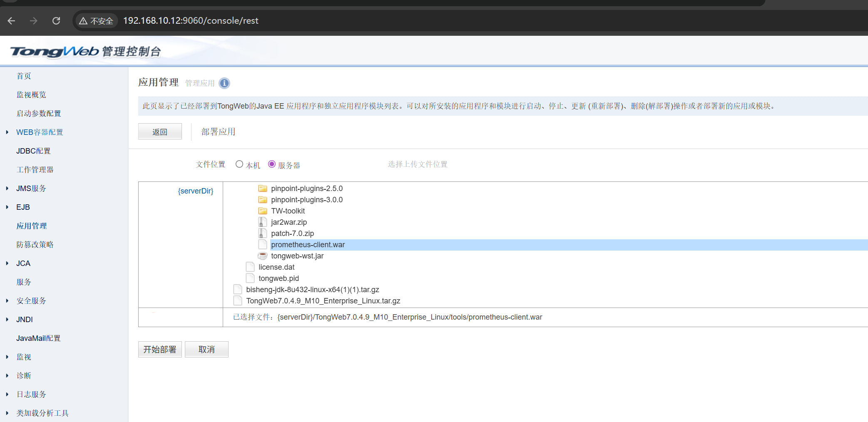This screenshot has height=422, width=868.
Task: Click the TongWeb7.0.4.9 tar.gz file icon
Action: pyautogui.click(x=238, y=301)
